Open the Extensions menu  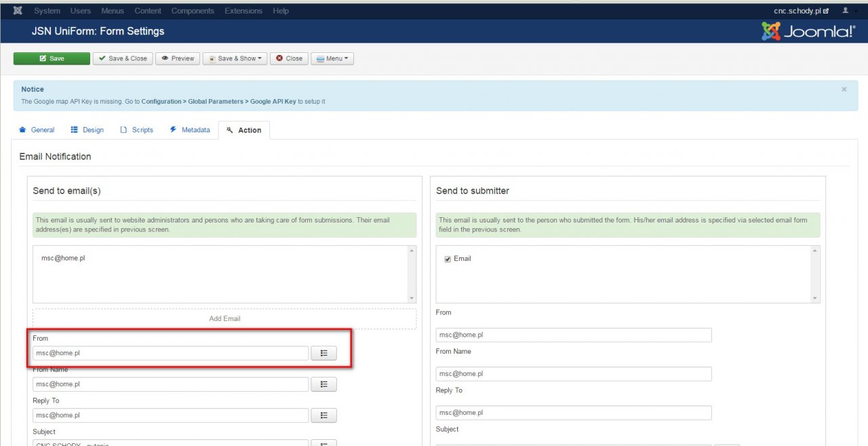pos(243,11)
